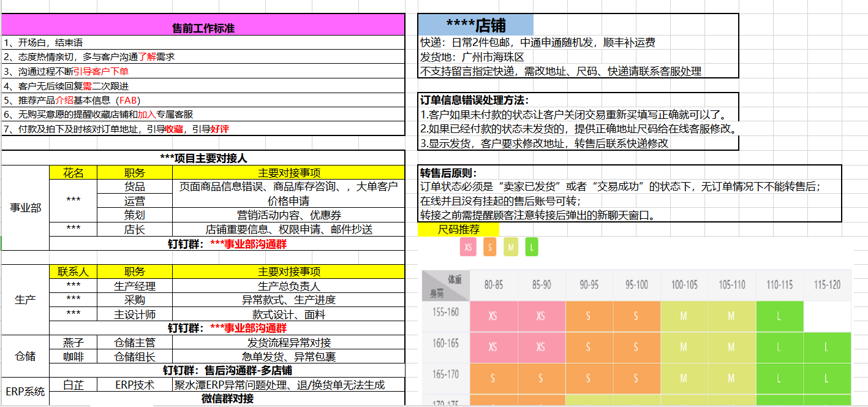
Task: Select the 钉钉群：售后沟通群-多店铺 row
Action: coord(227,371)
